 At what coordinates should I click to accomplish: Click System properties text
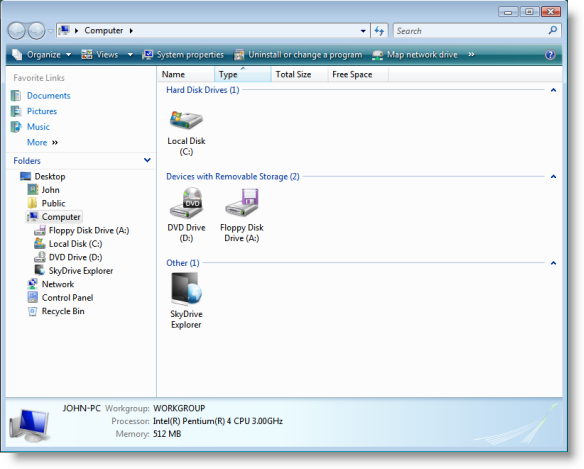[x=190, y=55]
